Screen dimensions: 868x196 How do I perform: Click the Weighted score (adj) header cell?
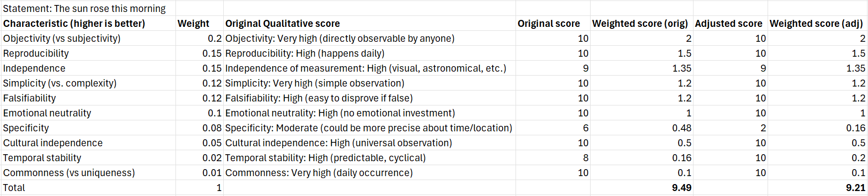click(817, 23)
